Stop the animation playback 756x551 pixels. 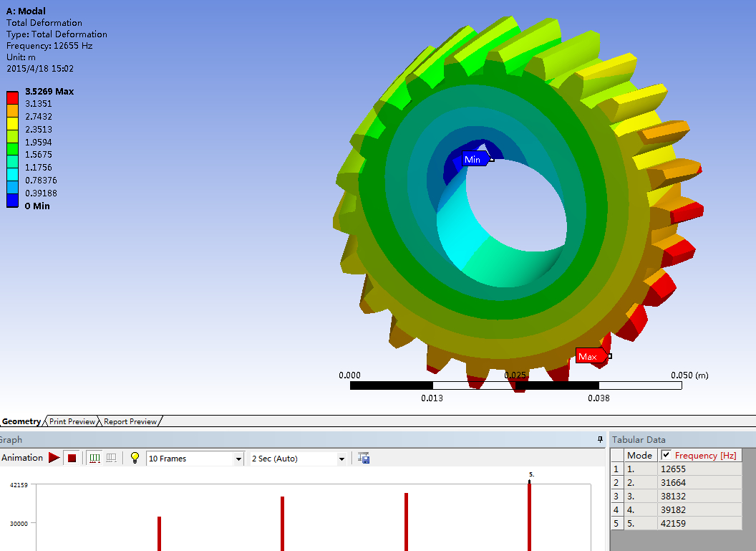click(72, 458)
